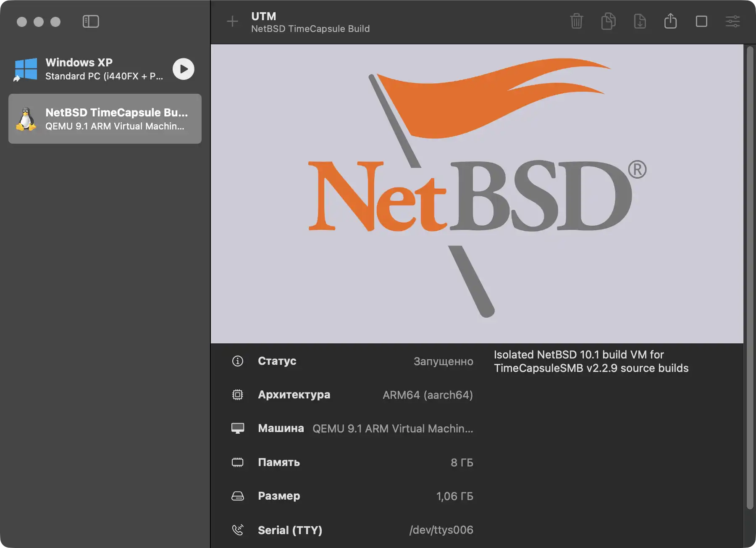Screen dimensions: 756x548
Task: Click the CPU icon next to Архитектура
Action: click(238, 395)
